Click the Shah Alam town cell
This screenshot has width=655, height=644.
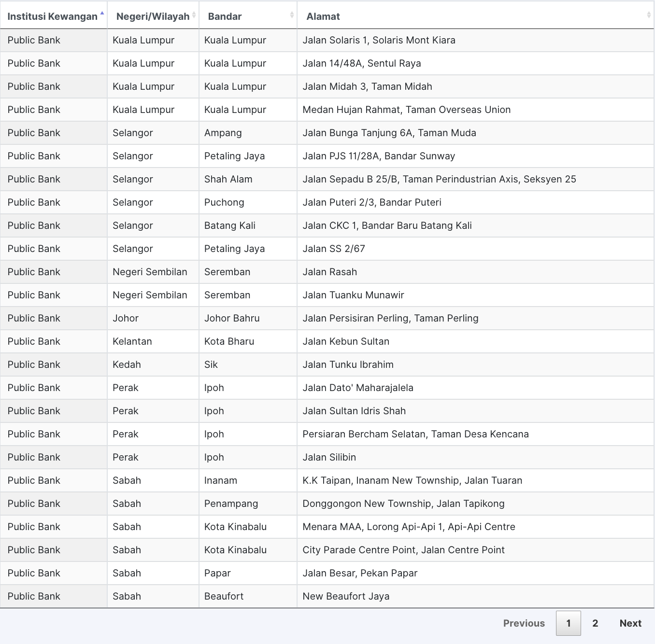pyautogui.click(x=228, y=179)
